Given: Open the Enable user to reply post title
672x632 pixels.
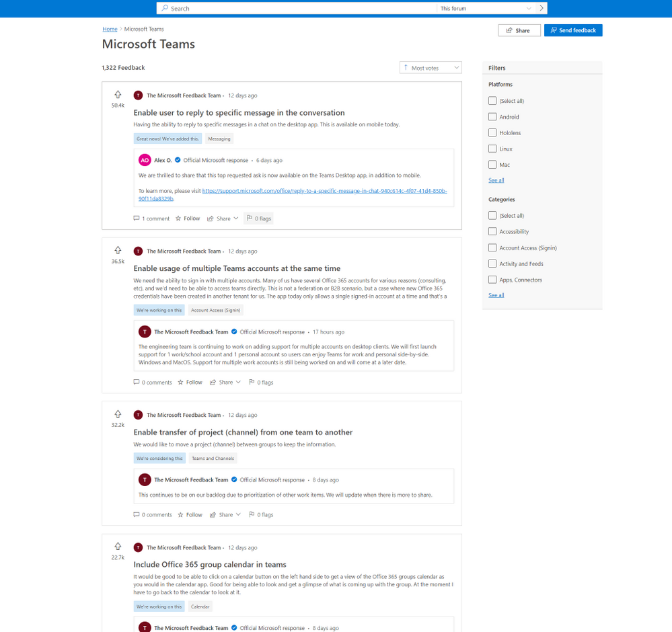Looking at the screenshot, I should (239, 113).
